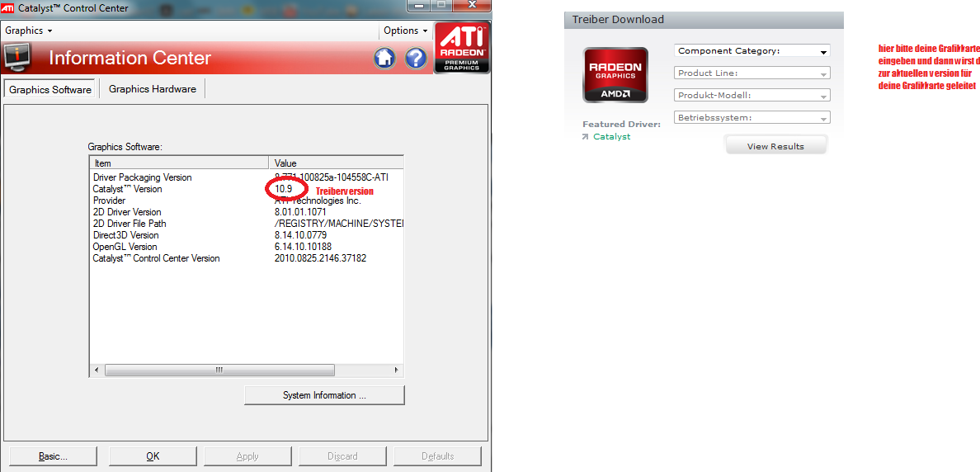Viewport: 980px width, 472px height.
Task: Click the Value column header
Action: [x=336, y=163]
